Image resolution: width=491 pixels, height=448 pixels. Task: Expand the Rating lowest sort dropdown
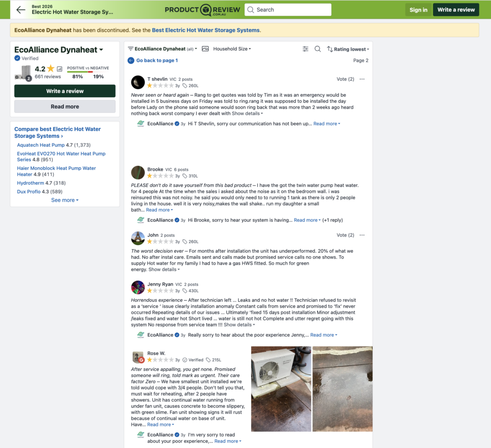pos(348,49)
